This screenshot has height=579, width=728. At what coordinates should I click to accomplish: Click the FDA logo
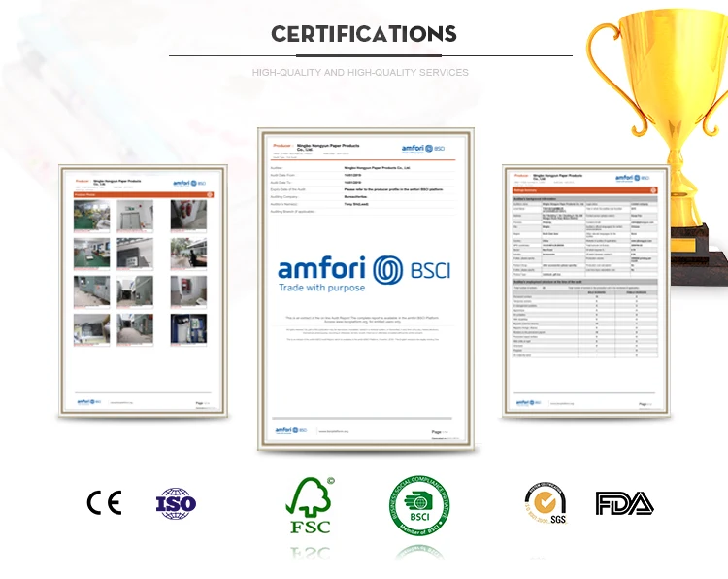pos(624,504)
